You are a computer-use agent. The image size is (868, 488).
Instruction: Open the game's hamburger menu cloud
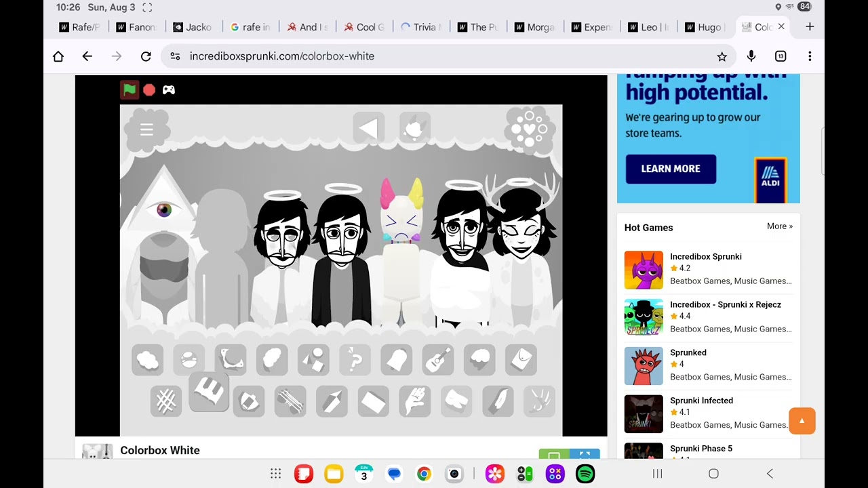click(x=146, y=129)
